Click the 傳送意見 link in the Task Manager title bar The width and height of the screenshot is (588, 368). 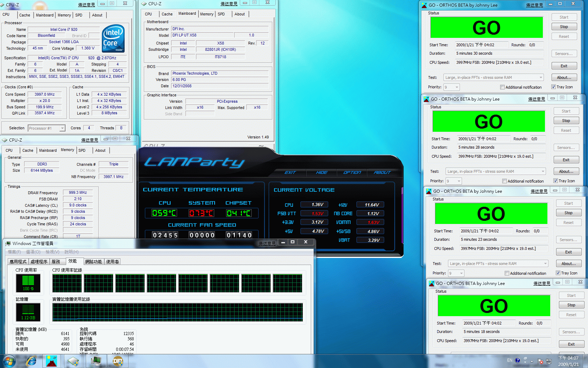click(x=267, y=243)
